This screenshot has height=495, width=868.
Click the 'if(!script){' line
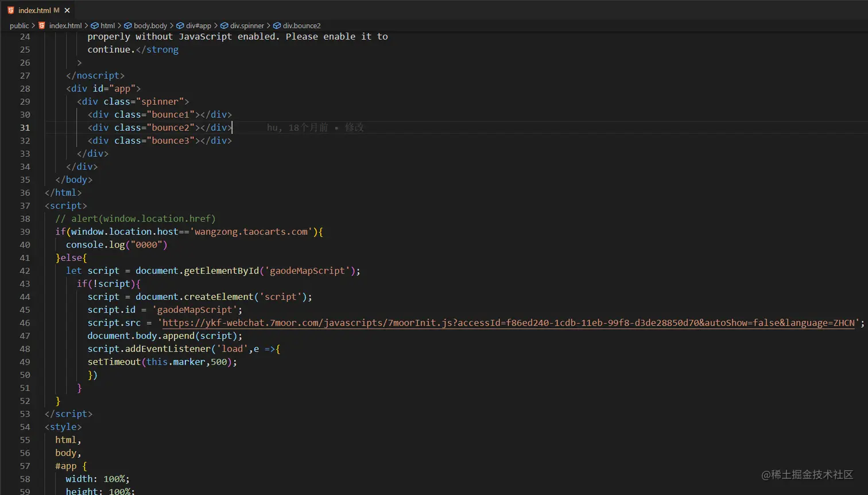pos(109,284)
